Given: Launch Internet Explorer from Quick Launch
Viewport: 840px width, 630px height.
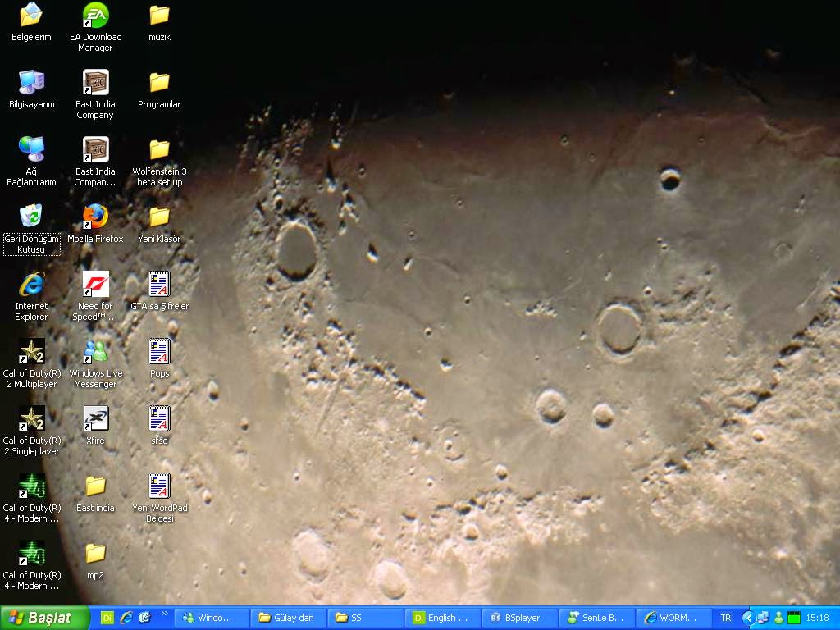Looking at the screenshot, I should point(126,618).
